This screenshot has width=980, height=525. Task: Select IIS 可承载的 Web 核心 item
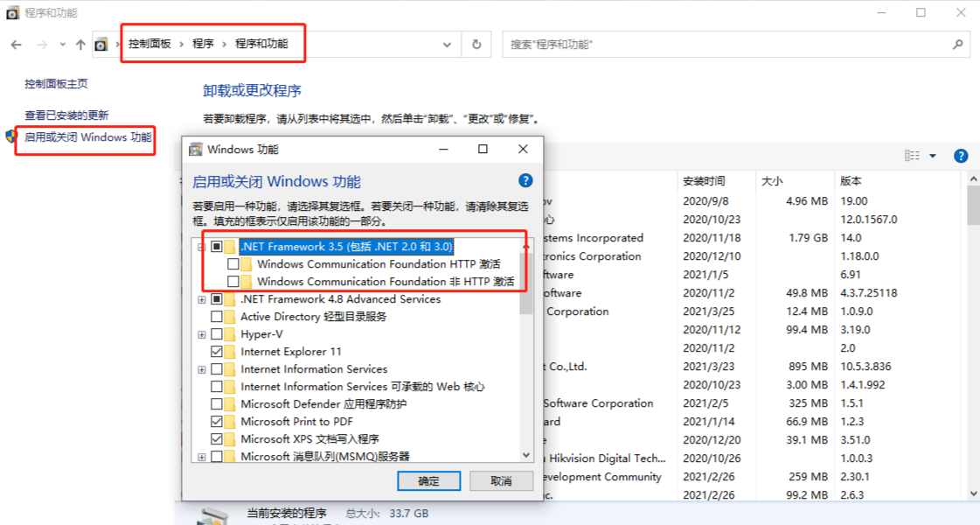(363, 387)
